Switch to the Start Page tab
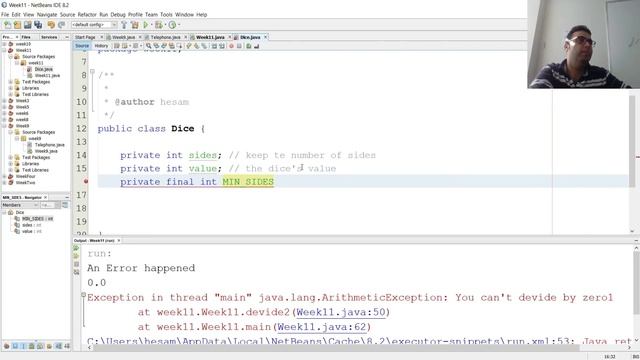The image size is (640, 360). click(x=85, y=37)
